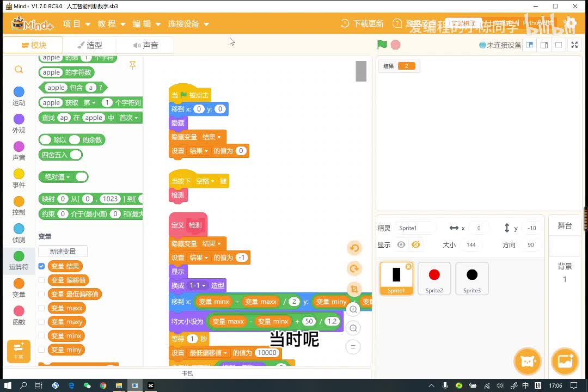The width and height of the screenshot is (588, 392).
Task: Check the 变量 最低偏移值 checkbox
Action: [41, 294]
